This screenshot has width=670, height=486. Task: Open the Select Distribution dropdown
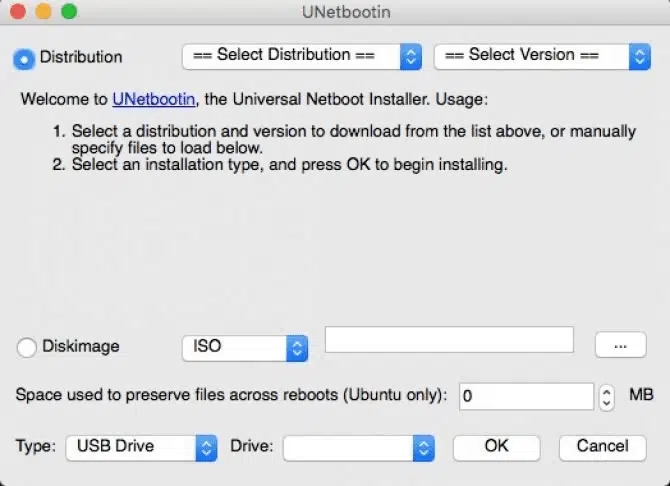click(301, 56)
